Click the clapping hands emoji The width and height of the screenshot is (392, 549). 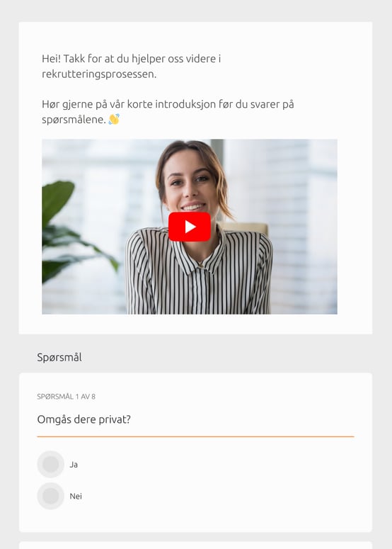[114, 120]
